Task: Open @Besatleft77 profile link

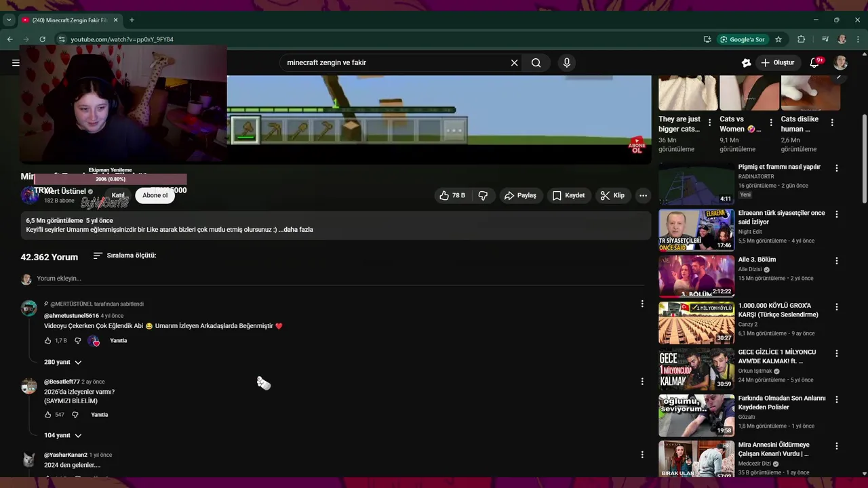Action: (62, 382)
